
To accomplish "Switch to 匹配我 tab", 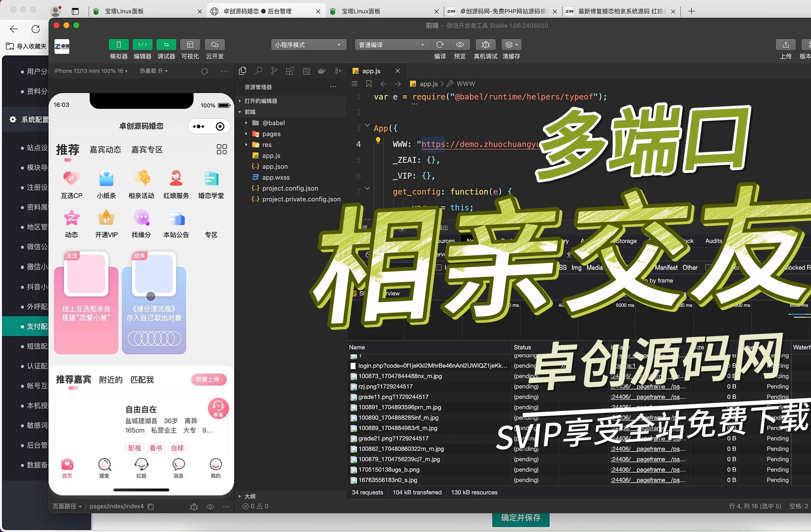I will [x=142, y=380].
